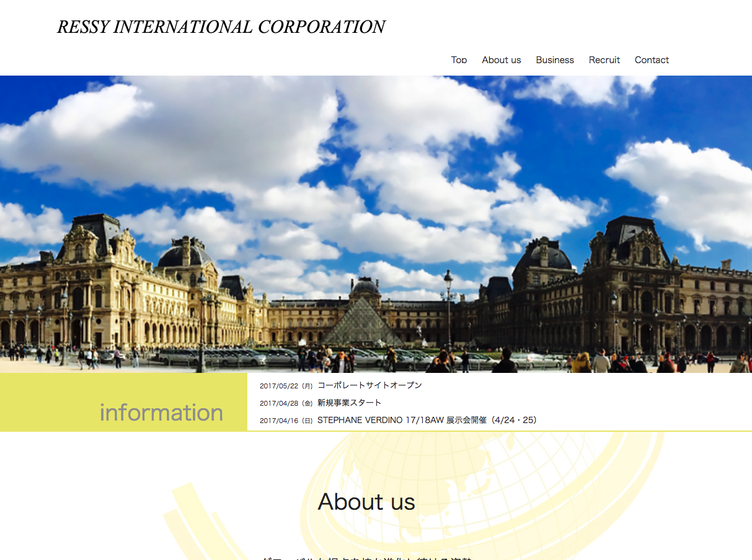The height and width of the screenshot is (560, 752).
Task: Click the RESSY INTERNATIONAL CORPORATION site title
Action: pyautogui.click(x=221, y=27)
